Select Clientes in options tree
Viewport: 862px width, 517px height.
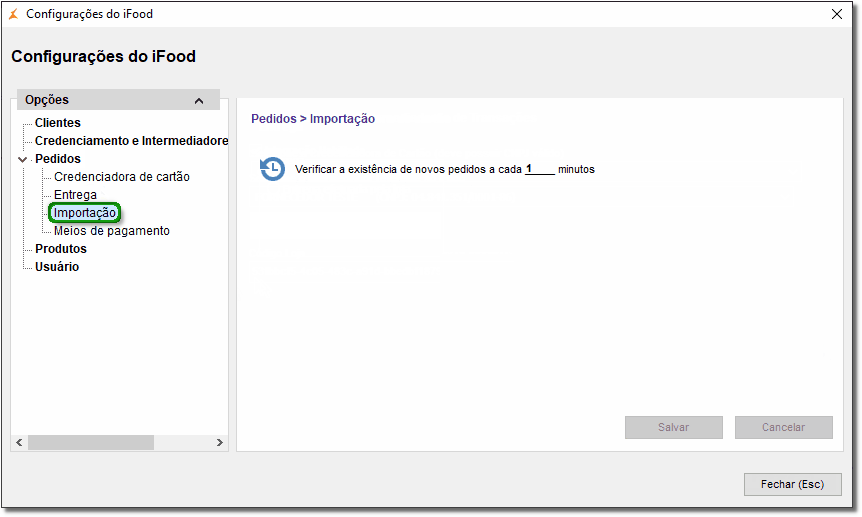point(58,123)
